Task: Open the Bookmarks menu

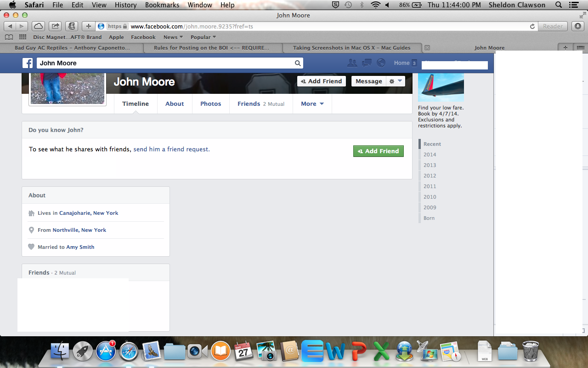Action: coord(163,5)
